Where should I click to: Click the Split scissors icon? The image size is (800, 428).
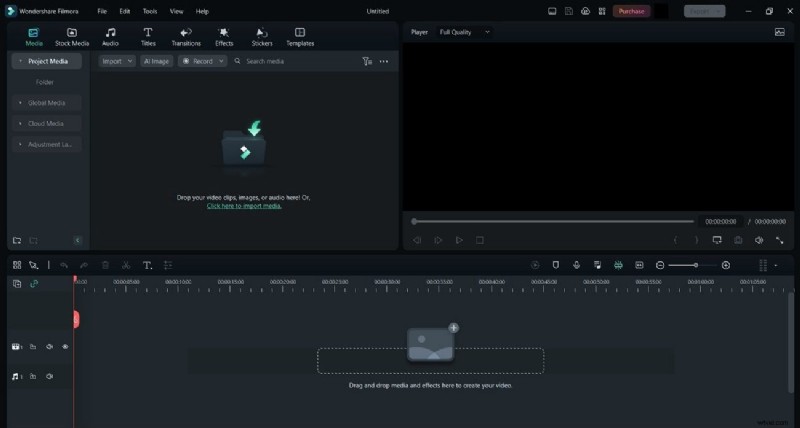[126, 265]
